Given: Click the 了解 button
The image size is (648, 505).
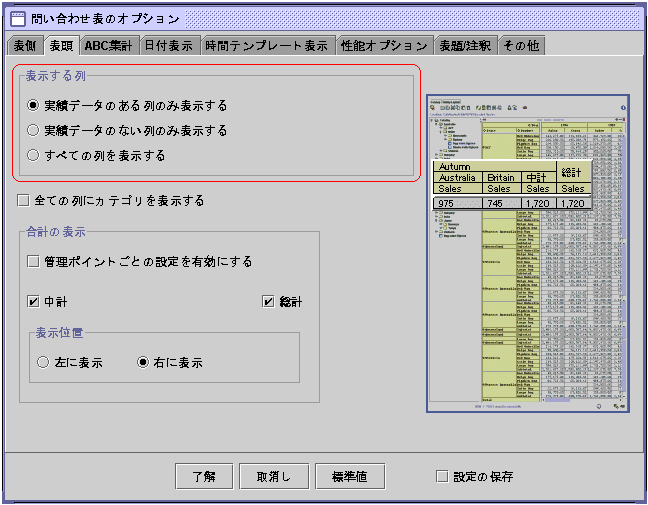Looking at the screenshot, I should 210,477.
